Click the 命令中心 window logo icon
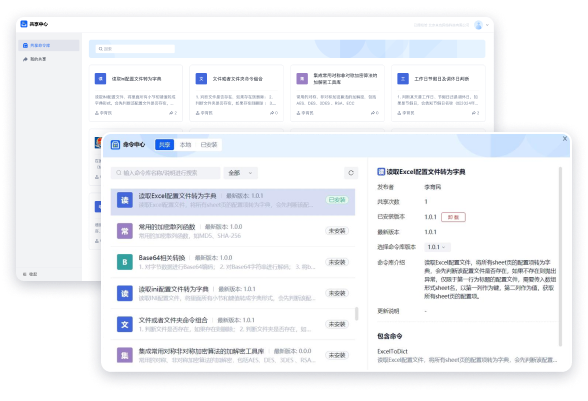Screen dimensions: 588x401 point(115,145)
